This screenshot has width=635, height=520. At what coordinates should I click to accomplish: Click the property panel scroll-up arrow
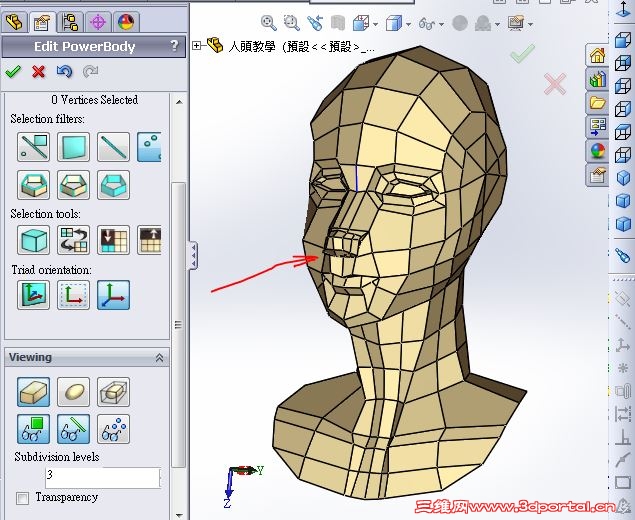point(179,102)
